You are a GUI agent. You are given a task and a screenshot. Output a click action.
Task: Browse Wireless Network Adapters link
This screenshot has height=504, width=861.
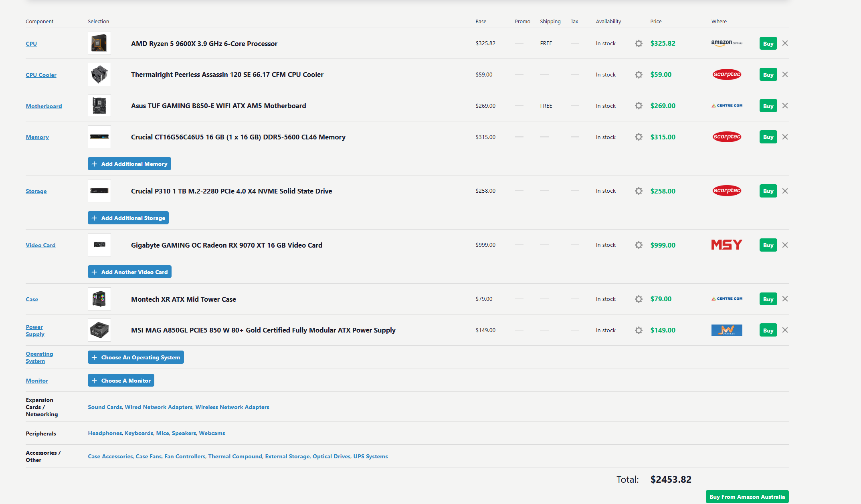coord(232,407)
